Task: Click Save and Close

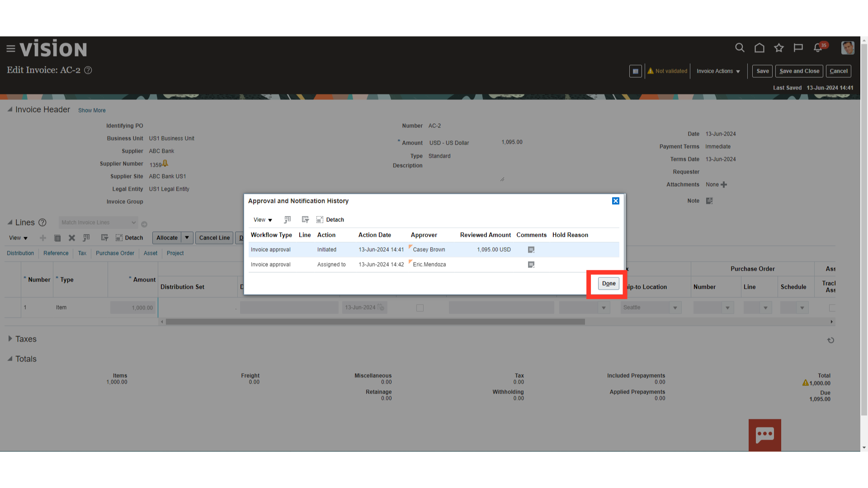Action: (x=799, y=71)
